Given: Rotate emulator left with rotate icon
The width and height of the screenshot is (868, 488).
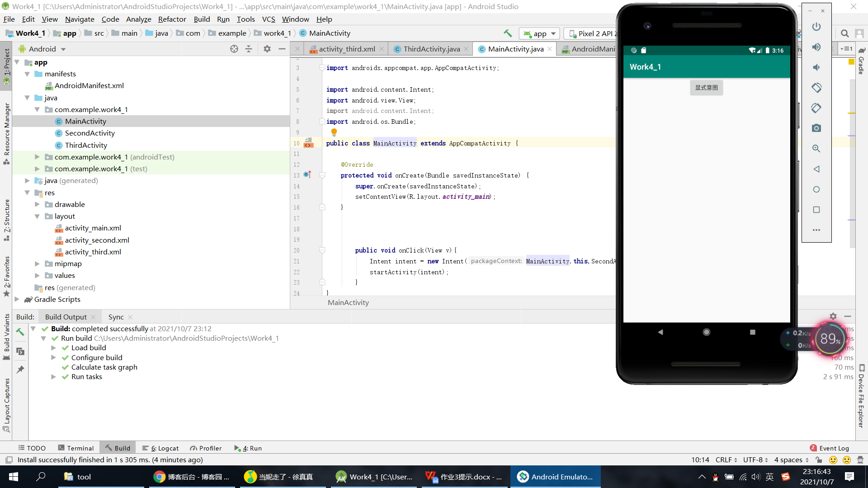Looking at the screenshot, I should (816, 88).
